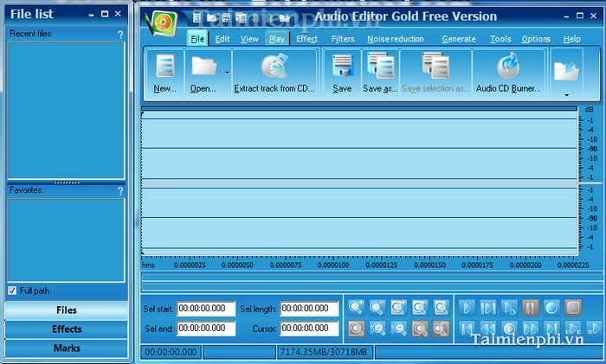Click the Open folder toolbar icon

[x=203, y=67]
